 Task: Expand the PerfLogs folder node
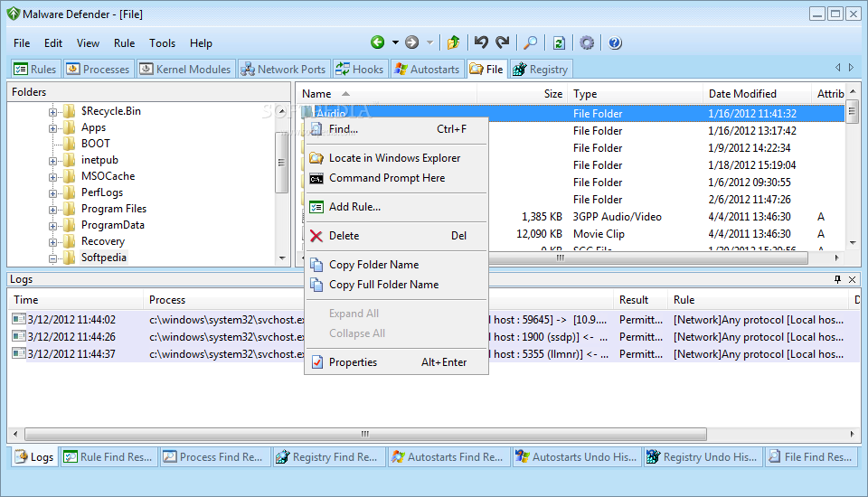click(x=52, y=193)
